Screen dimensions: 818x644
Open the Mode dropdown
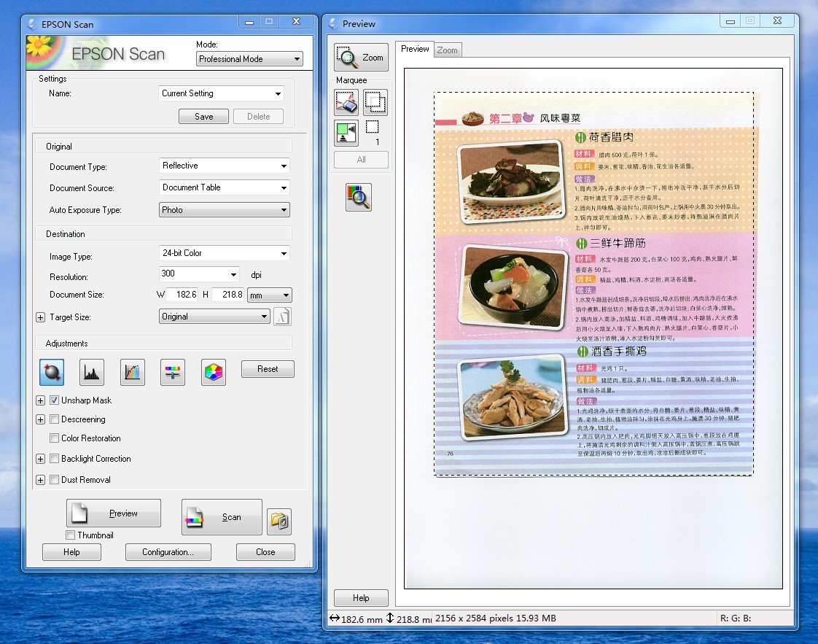pos(249,59)
